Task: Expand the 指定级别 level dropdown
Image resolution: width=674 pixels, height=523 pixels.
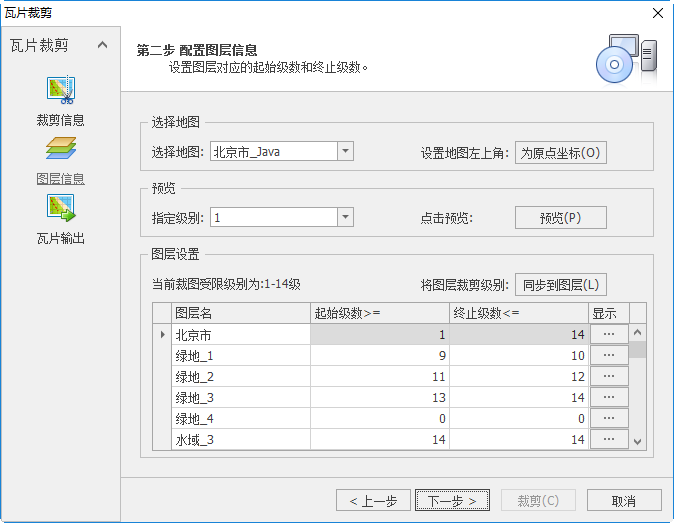Action: pos(345,217)
